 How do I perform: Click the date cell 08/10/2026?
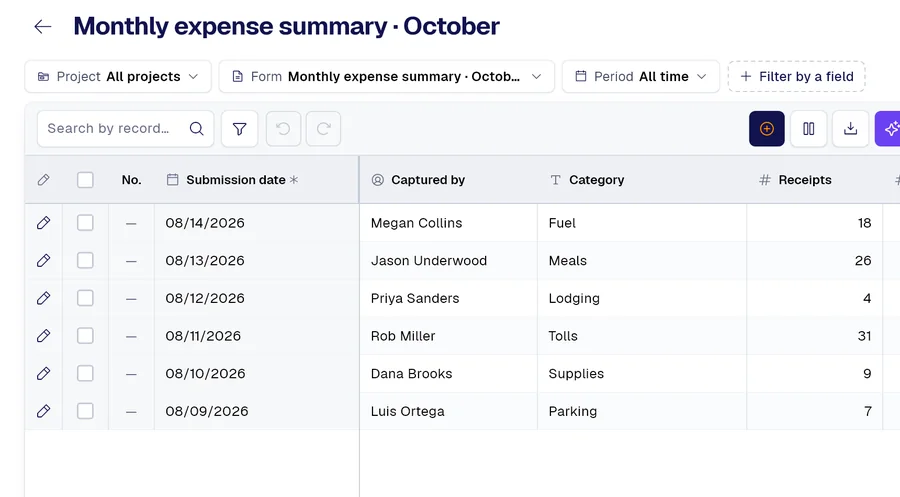pyautogui.click(x=257, y=374)
